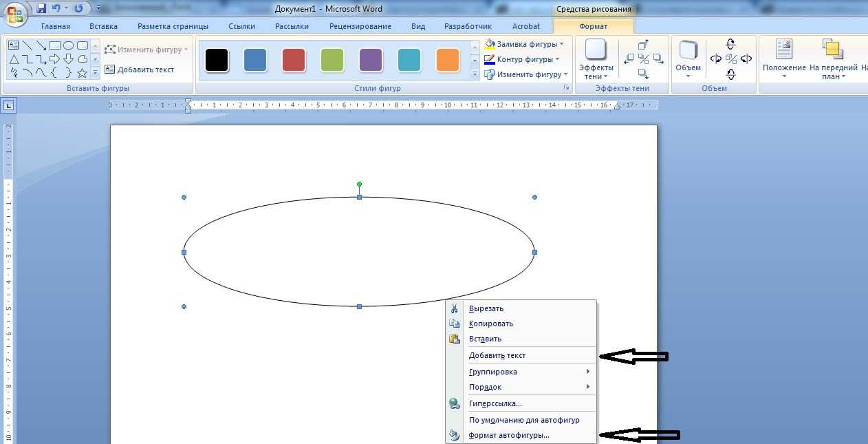Choose the five-point star shape
This screenshot has height=444, width=868.
coord(82,73)
